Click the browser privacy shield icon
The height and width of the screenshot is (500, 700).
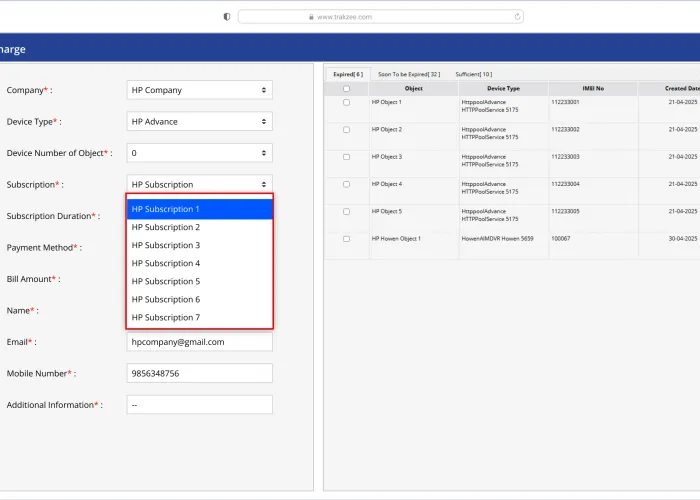coord(227,17)
